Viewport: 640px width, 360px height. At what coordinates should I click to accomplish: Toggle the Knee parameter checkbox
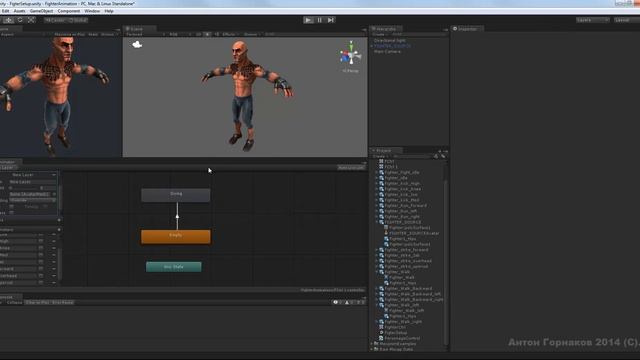[41, 248]
